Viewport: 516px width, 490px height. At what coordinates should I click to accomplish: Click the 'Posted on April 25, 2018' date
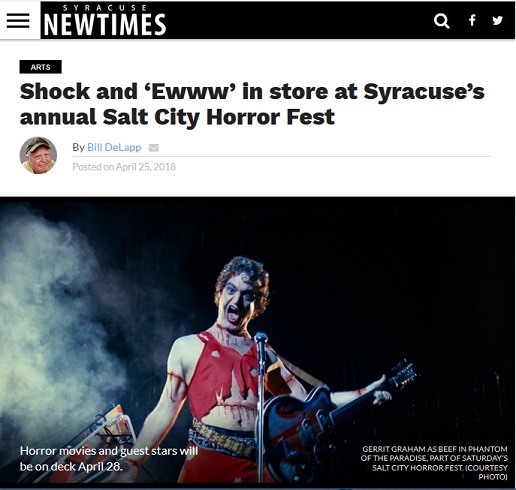pyautogui.click(x=124, y=167)
